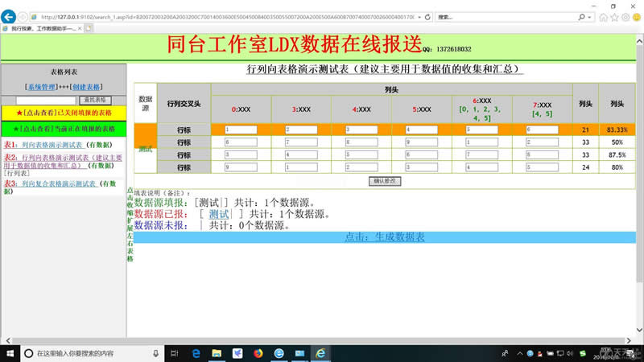Switch to the open browser tab
The height and width of the screenshot is (362, 644).
tap(40, 28)
